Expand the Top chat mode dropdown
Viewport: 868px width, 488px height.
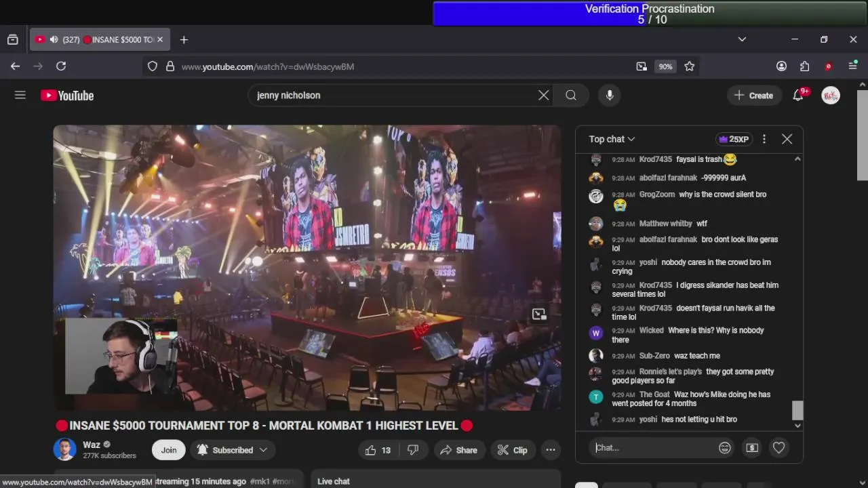612,139
